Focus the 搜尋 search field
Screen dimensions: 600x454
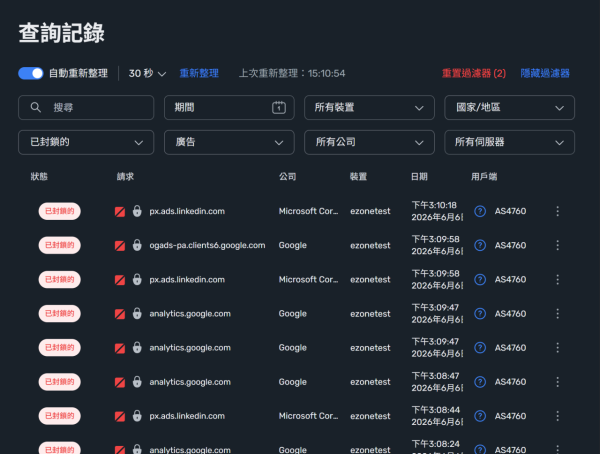pos(86,108)
